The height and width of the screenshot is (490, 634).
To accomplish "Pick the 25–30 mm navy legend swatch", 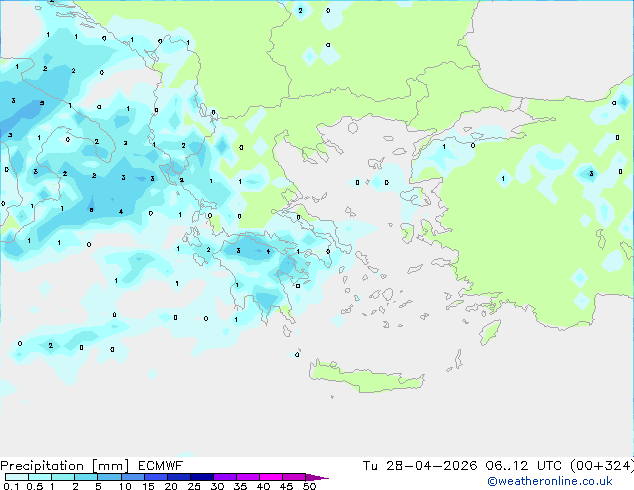I will pyautogui.click(x=201, y=477).
